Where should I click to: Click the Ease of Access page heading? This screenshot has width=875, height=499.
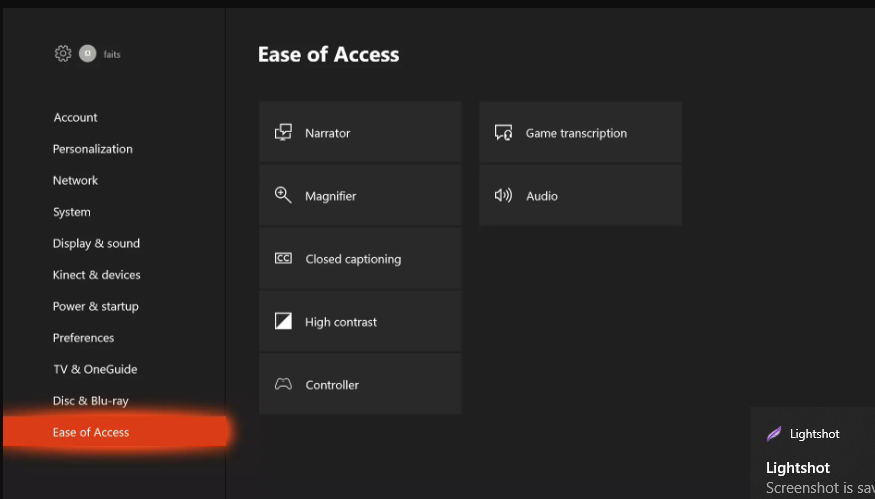coord(328,54)
